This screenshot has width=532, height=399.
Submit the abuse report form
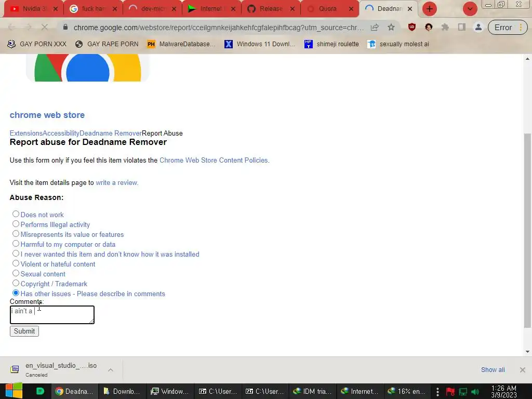pos(24,331)
